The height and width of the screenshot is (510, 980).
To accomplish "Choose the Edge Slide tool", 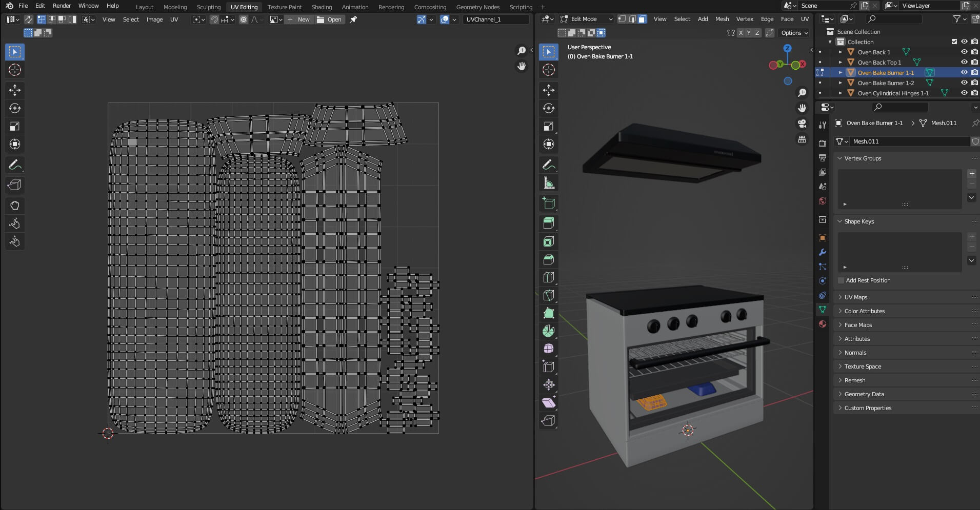I will [x=549, y=366].
